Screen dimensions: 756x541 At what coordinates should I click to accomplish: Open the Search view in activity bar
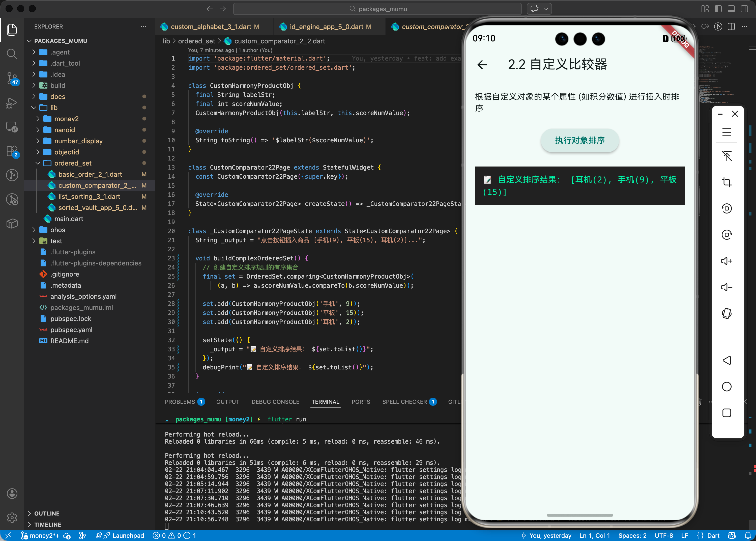click(x=12, y=54)
